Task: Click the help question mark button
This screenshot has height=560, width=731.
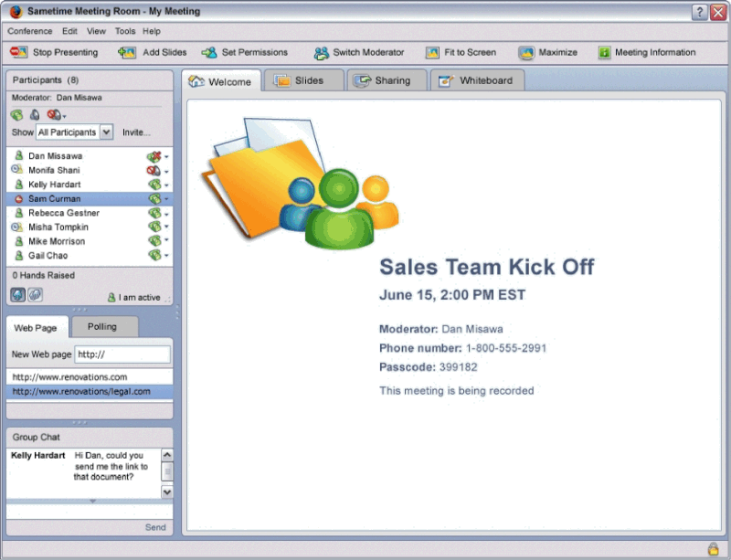Action: [699, 12]
